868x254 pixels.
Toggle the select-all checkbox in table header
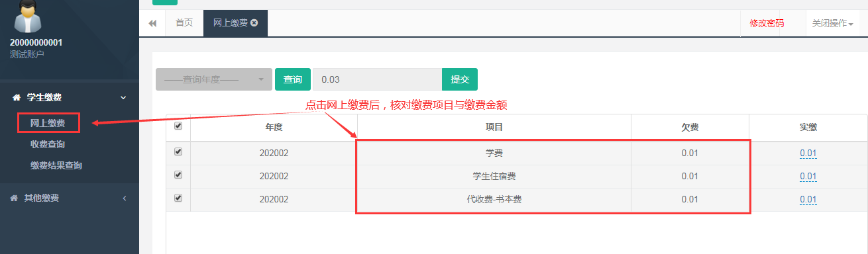point(178,126)
